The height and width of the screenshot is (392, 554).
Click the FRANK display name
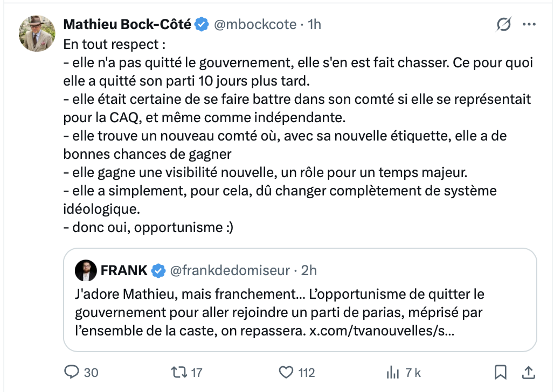[124, 270]
